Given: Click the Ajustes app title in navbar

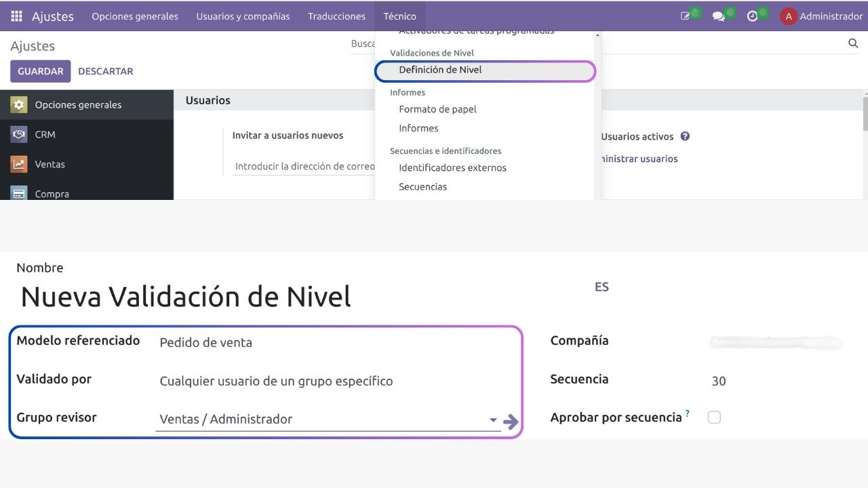Looking at the screenshot, I should click(x=53, y=16).
